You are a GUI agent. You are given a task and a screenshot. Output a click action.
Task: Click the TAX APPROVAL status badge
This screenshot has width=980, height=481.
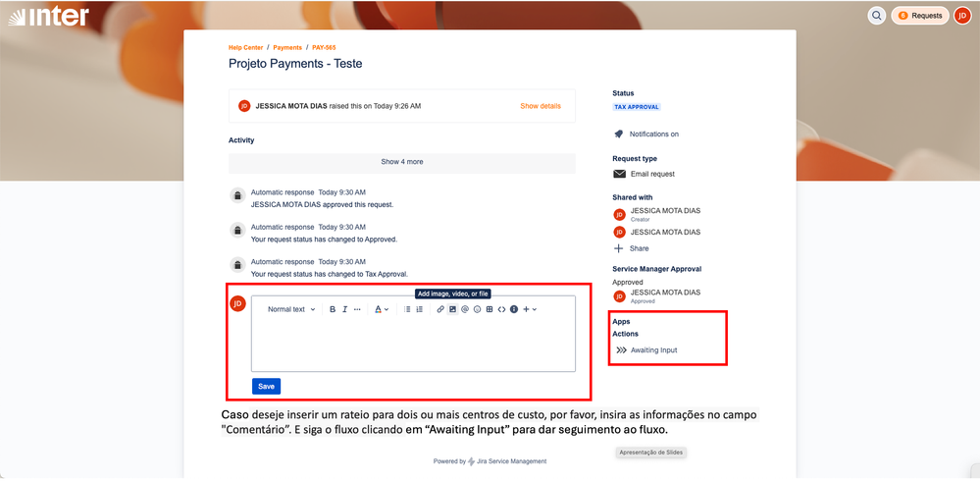(637, 107)
